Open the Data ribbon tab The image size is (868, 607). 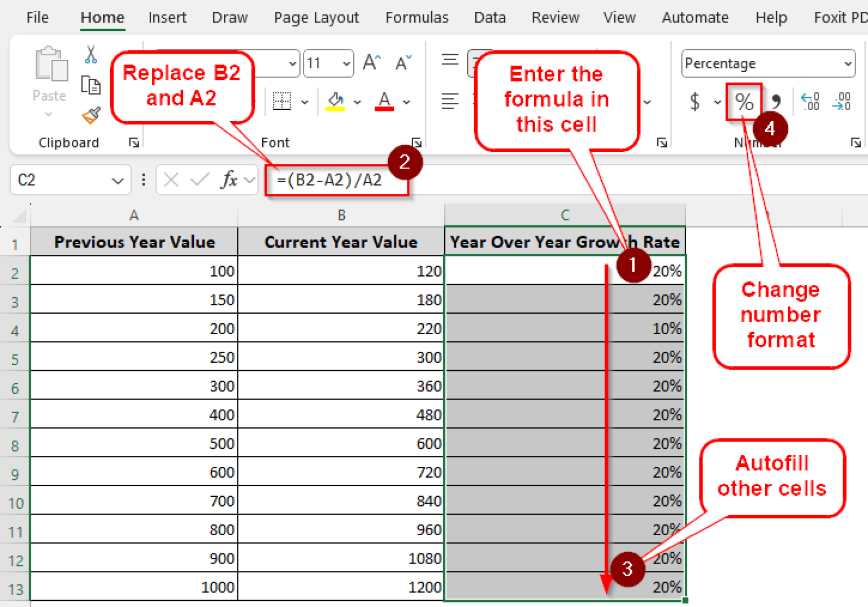click(489, 18)
